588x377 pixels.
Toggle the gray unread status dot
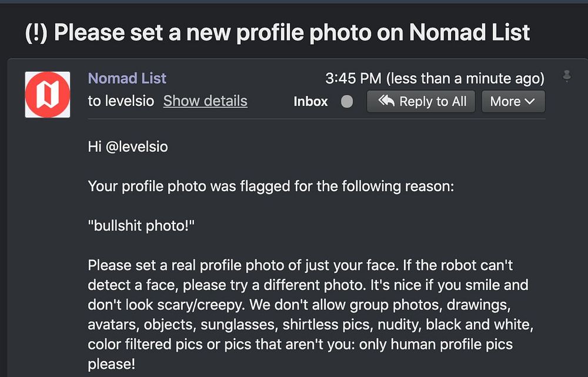[347, 102]
